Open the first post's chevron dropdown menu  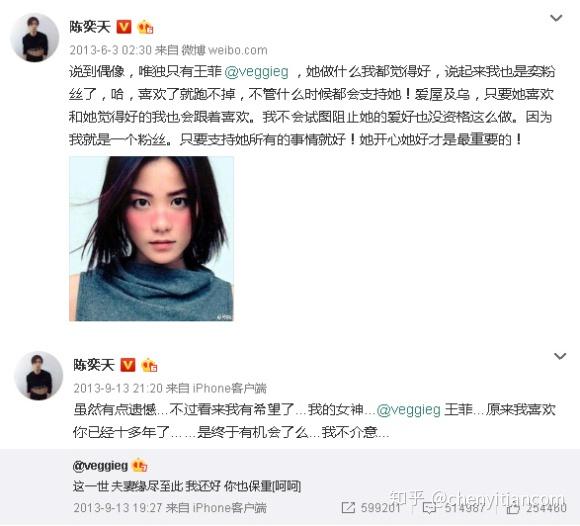[556, 18]
